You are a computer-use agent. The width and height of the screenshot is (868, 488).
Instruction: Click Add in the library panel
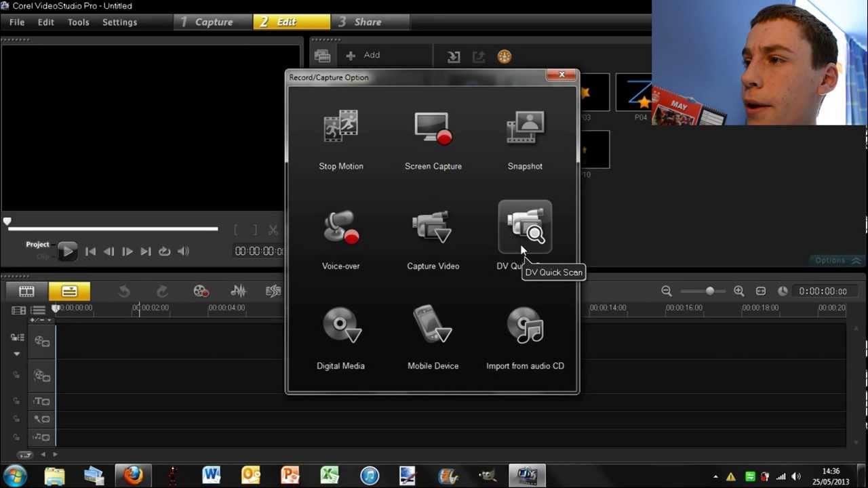363,56
